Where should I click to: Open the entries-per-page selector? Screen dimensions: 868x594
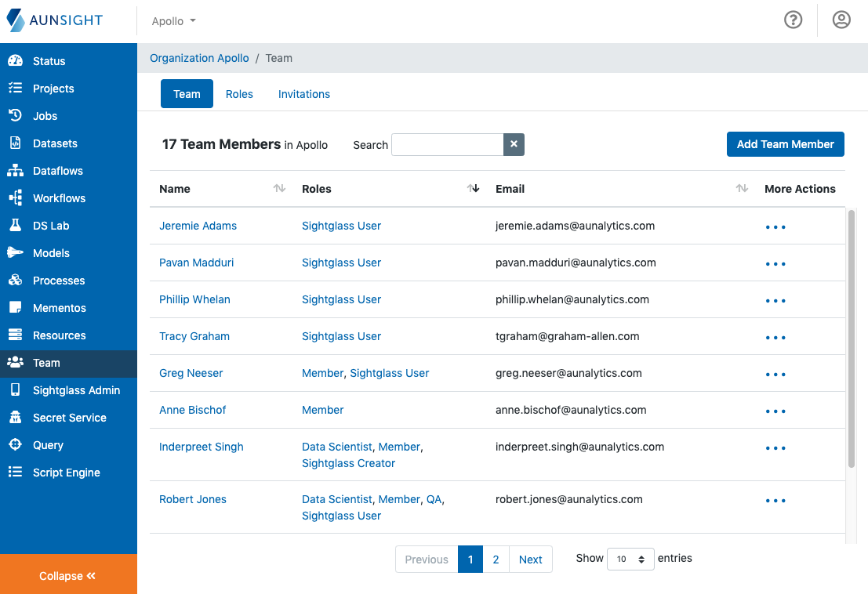[x=630, y=559]
